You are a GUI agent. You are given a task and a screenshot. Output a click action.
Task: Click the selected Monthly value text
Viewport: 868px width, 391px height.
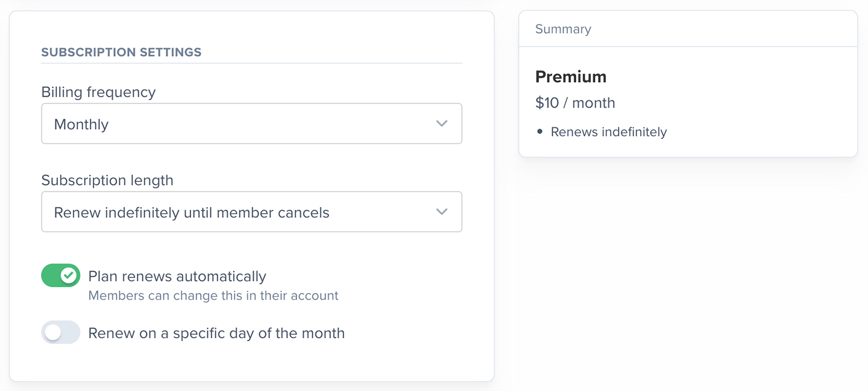click(81, 124)
